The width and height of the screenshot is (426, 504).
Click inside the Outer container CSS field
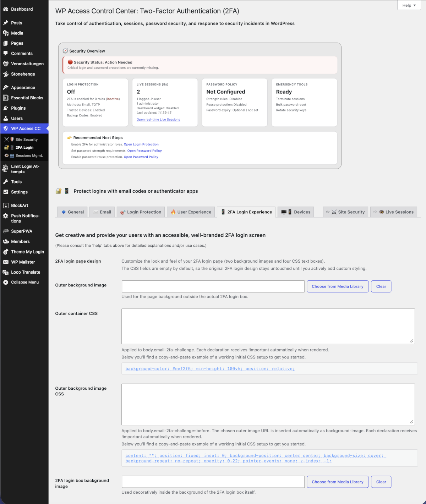[x=268, y=326]
